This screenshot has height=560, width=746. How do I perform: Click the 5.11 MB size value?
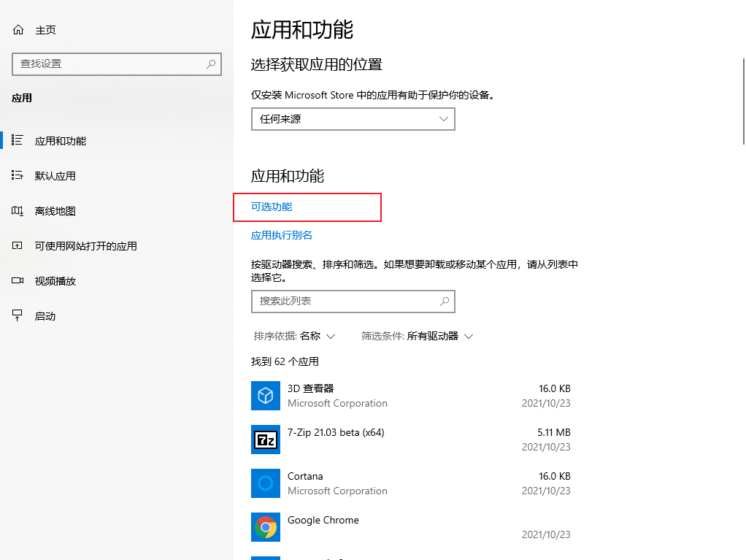pos(554,432)
